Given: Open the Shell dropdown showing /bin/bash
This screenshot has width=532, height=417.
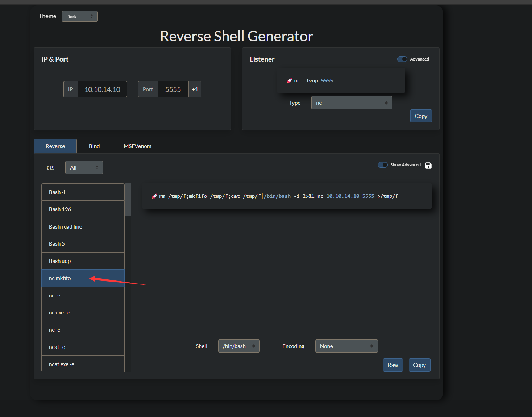Looking at the screenshot, I should point(239,346).
